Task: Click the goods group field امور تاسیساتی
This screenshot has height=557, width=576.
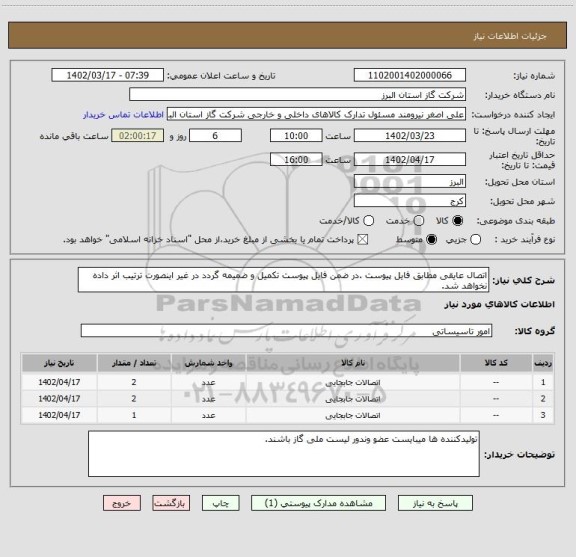Action: pyautogui.click(x=287, y=331)
